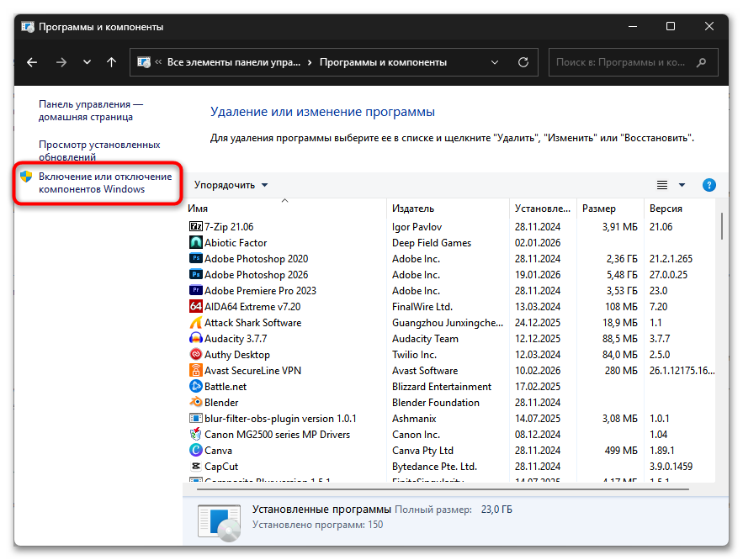The width and height of the screenshot is (743, 560).
Task: Click the refresh icon in address bar
Action: click(523, 62)
